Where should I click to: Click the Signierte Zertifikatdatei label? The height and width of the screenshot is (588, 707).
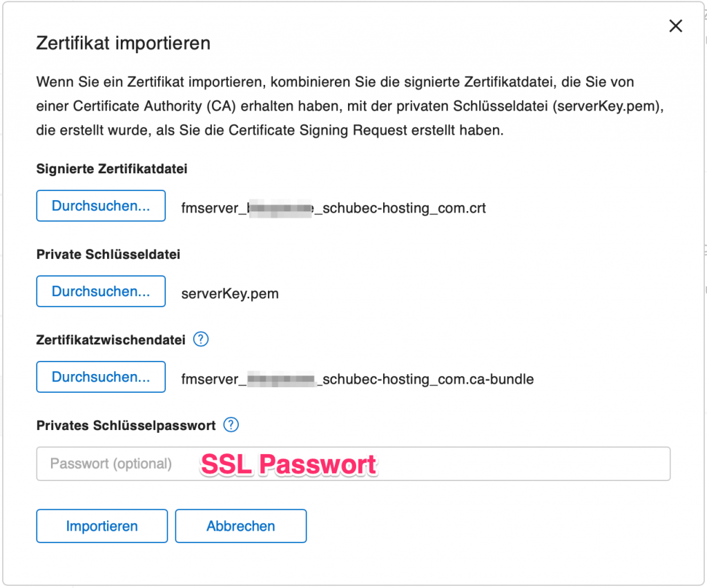tap(112, 169)
